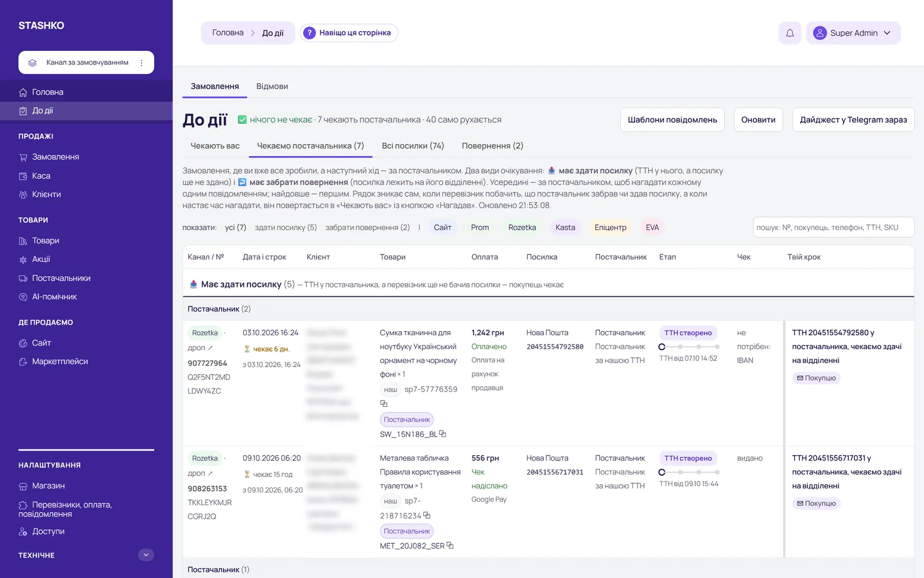Expand the ТЕХНІЧНЕ section chevron
This screenshot has width=924, height=578.
pyautogui.click(x=146, y=555)
